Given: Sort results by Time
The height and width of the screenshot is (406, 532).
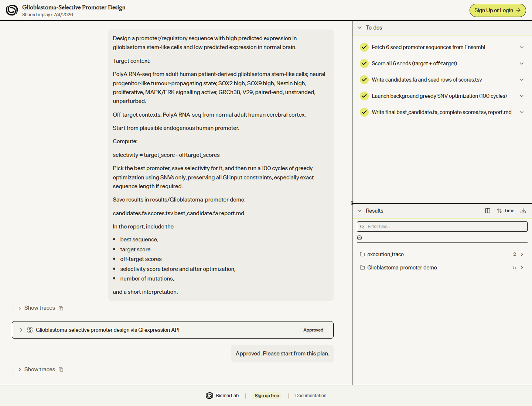Looking at the screenshot, I should point(505,211).
